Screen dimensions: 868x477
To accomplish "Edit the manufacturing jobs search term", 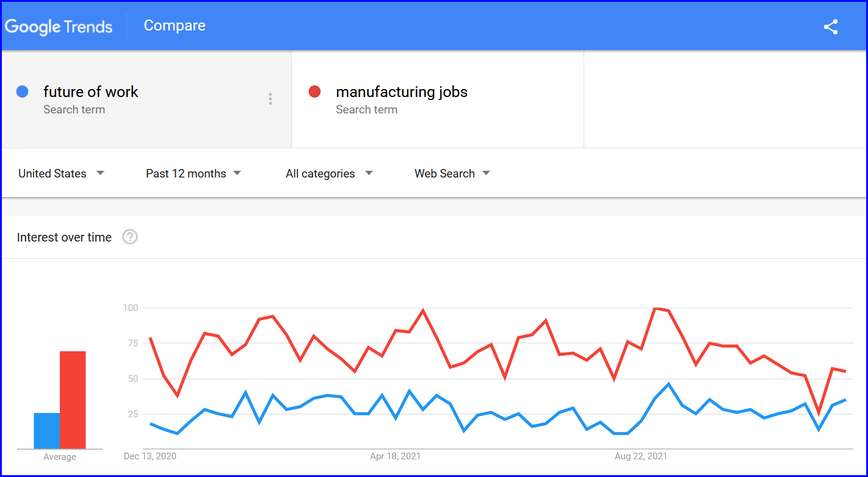I will tap(402, 92).
